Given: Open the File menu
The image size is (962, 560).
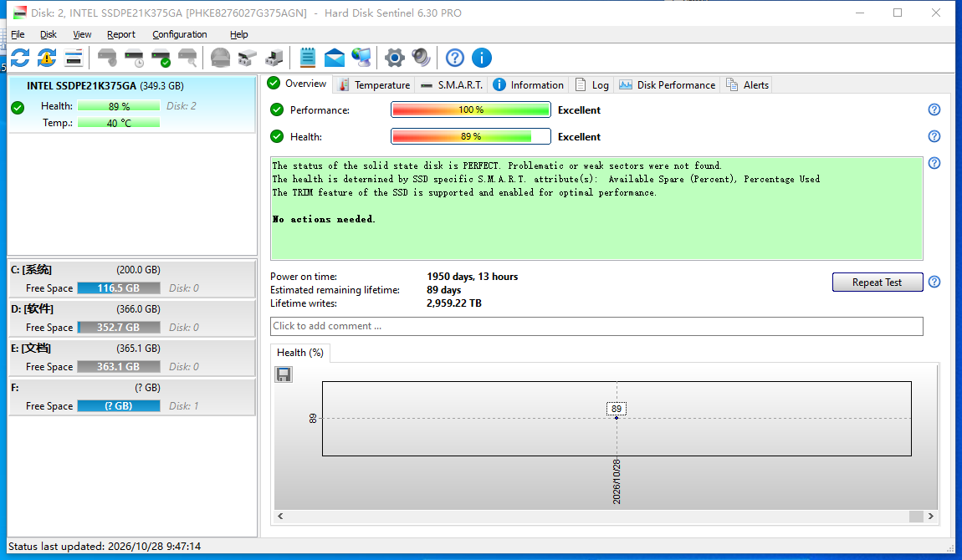Looking at the screenshot, I should [18, 34].
